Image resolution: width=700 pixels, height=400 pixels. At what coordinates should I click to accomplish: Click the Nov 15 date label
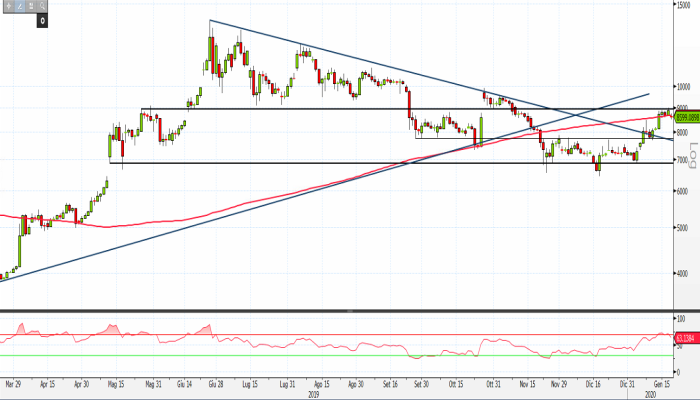pos(528,384)
